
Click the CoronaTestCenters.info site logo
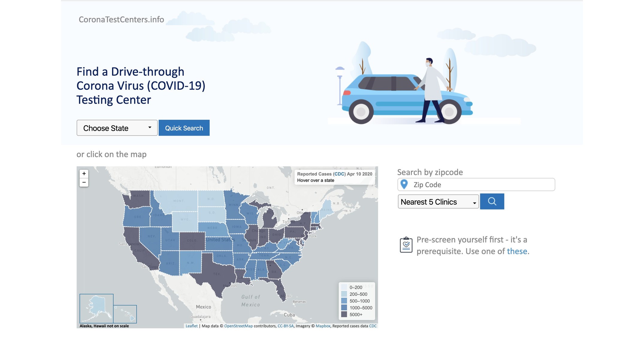pyautogui.click(x=121, y=19)
